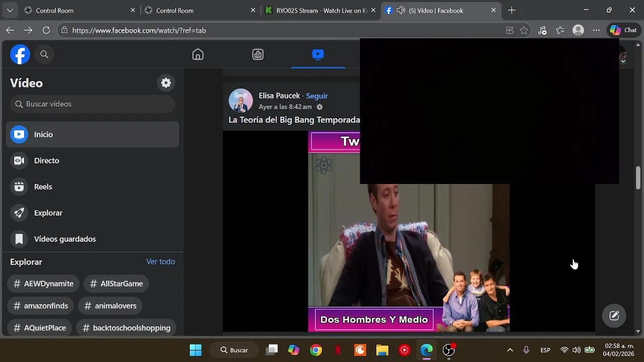This screenshot has height=362, width=644.
Task: Open the Windows Start menu
Action: [x=196, y=350]
